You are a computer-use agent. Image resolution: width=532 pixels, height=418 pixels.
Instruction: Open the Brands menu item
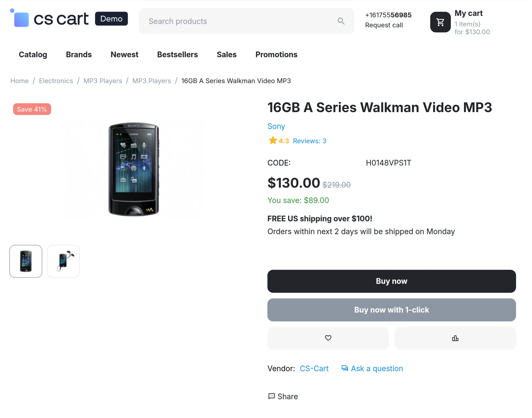click(x=79, y=55)
